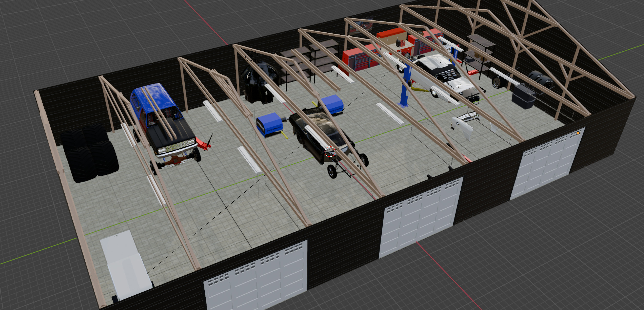Image resolution: width=644 pixels, height=310 pixels.
Task: Click the orange object origin dot
Action: click(578, 133)
